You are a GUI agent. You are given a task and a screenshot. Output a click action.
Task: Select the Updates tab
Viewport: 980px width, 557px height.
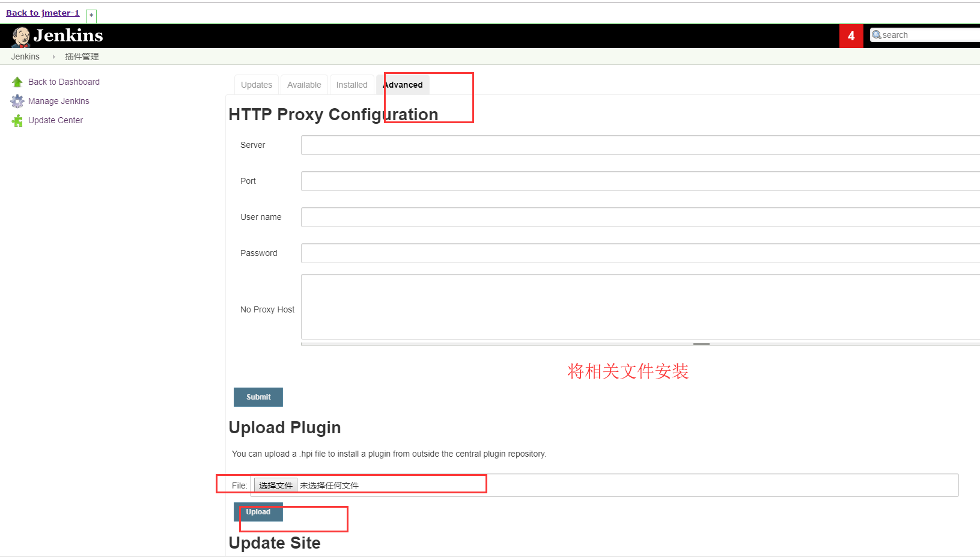[x=256, y=85]
